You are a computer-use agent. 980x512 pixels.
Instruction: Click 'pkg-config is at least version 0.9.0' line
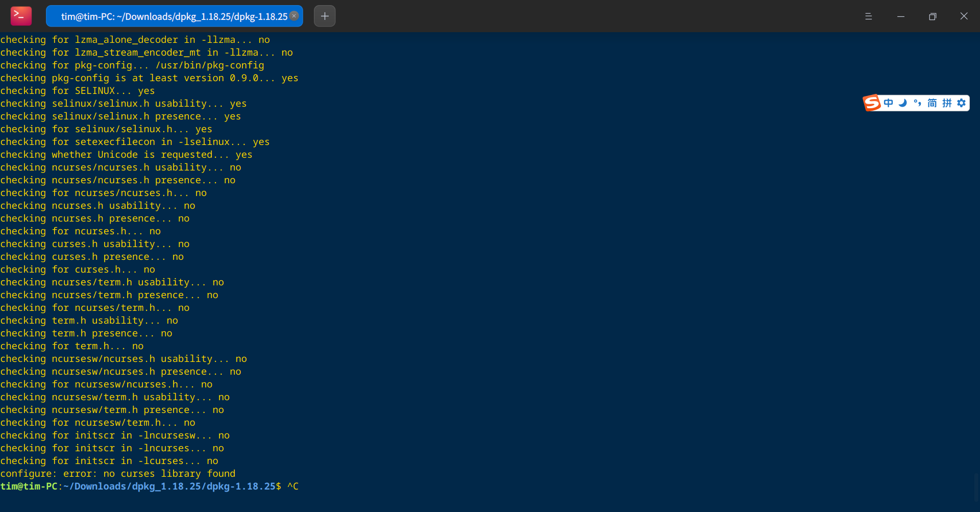click(x=149, y=78)
